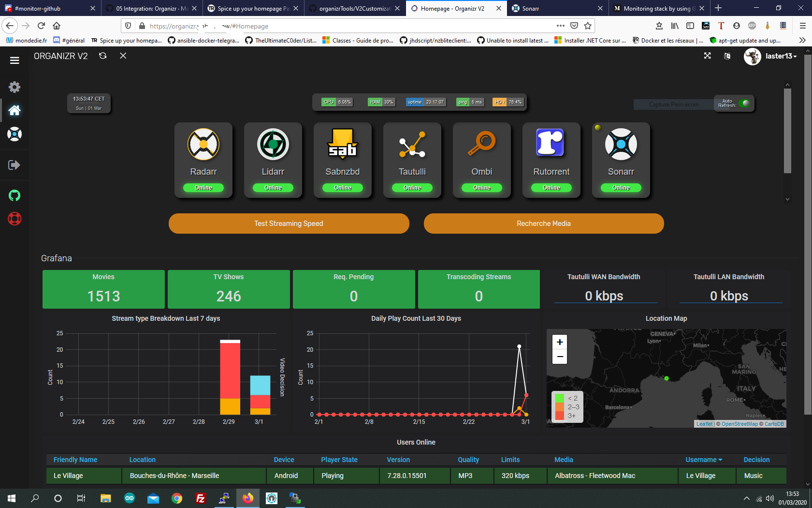
Task: Open the Username column sort arrow
Action: (x=721, y=460)
